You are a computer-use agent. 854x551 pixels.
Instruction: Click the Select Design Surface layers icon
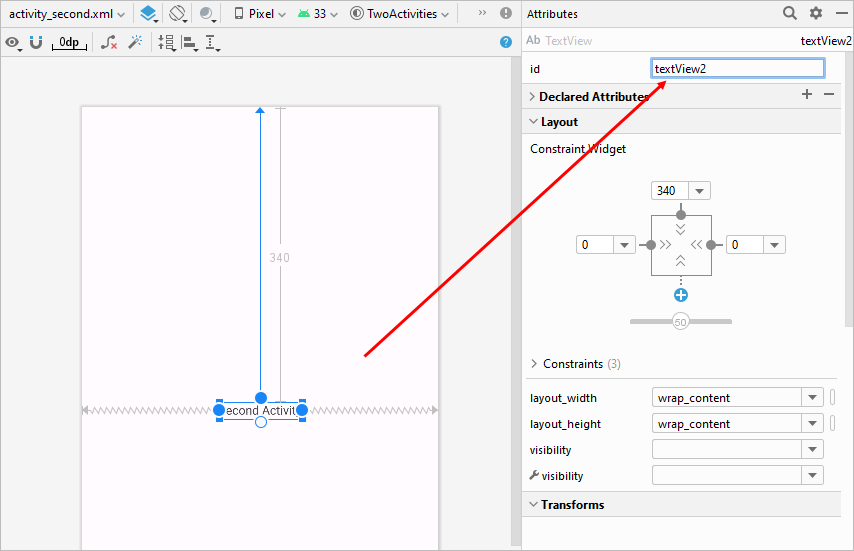coord(148,14)
